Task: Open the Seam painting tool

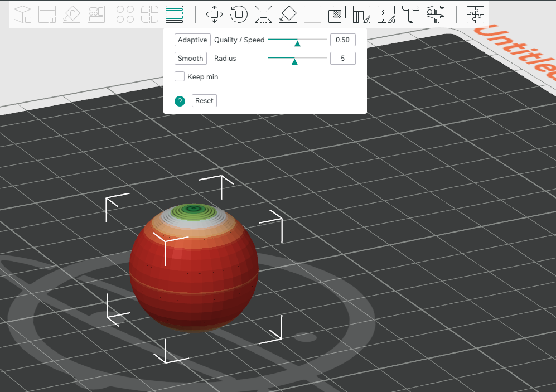Action: click(386, 14)
